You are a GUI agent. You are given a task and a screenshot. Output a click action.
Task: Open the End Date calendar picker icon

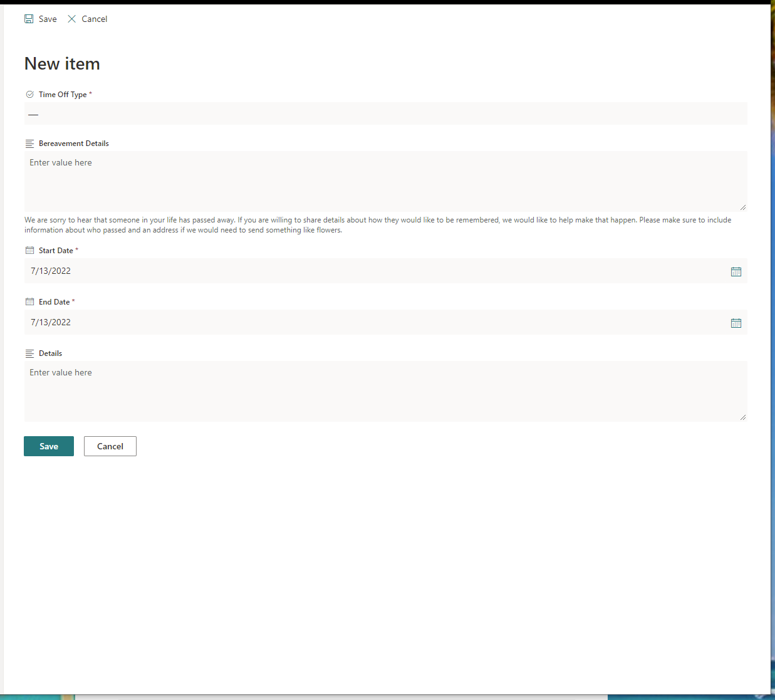point(736,323)
